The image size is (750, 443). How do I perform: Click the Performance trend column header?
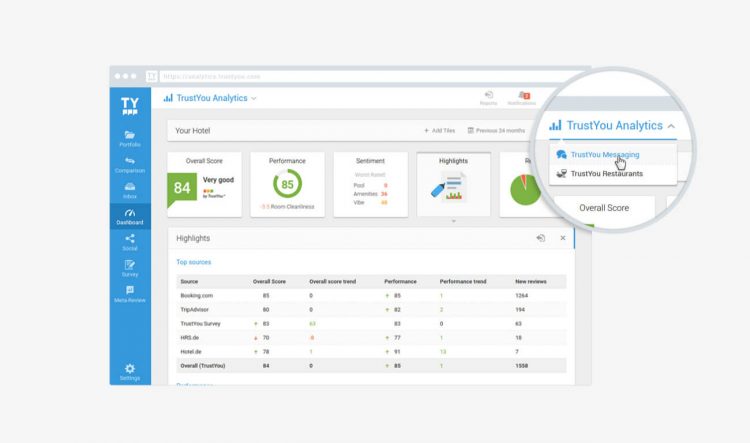click(463, 281)
